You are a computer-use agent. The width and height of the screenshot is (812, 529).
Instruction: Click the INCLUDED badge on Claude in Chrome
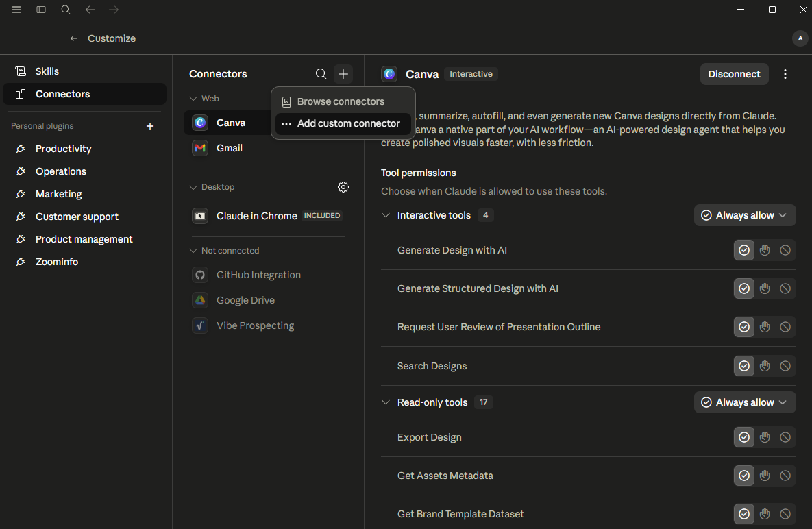pyautogui.click(x=321, y=216)
